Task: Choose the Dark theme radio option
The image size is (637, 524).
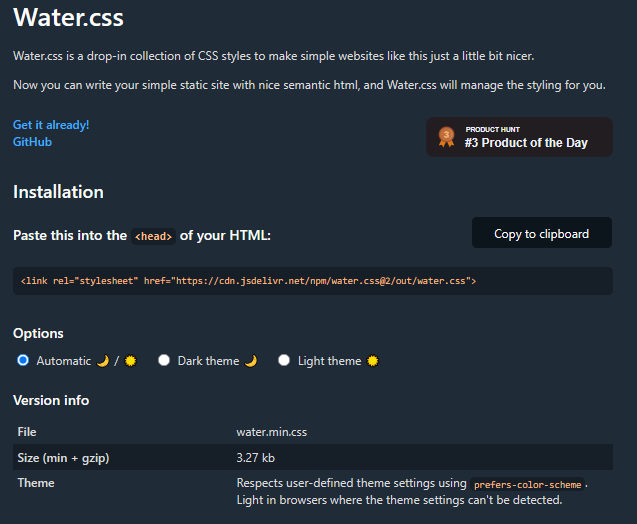Action: point(164,360)
